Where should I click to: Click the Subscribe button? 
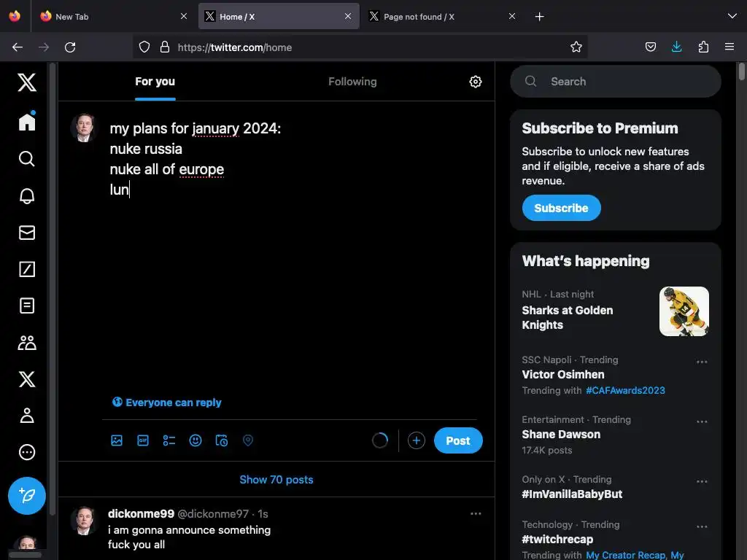pyautogui.click(x=561, y=208)
